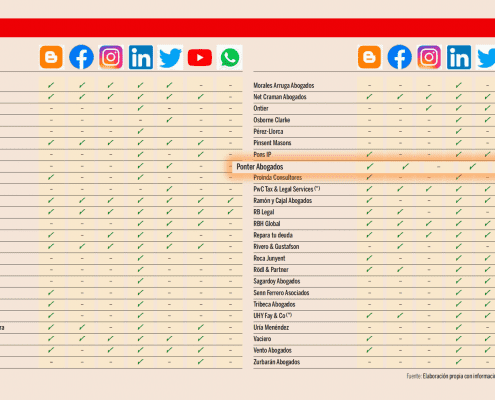The image size is (495, 400).
Task: Click the Instagram icon in the left table header
Action: point(111,57)
